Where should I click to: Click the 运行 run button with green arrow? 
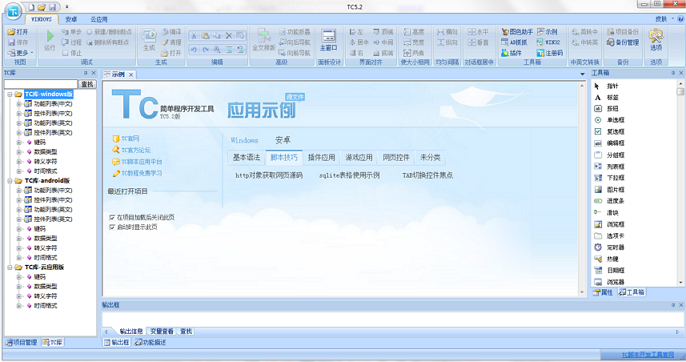pyautogui.click(x=49, y=40)
